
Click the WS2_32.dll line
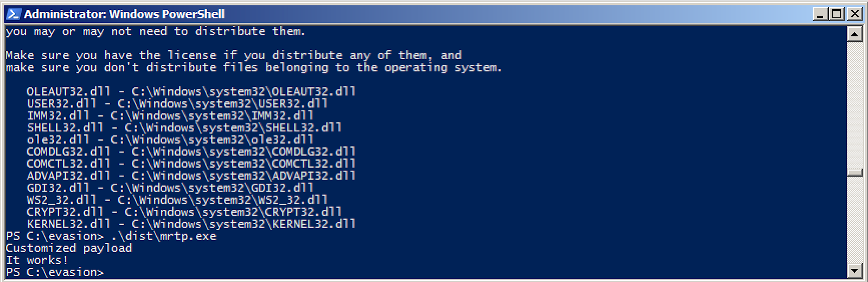(x=177, y=200)
